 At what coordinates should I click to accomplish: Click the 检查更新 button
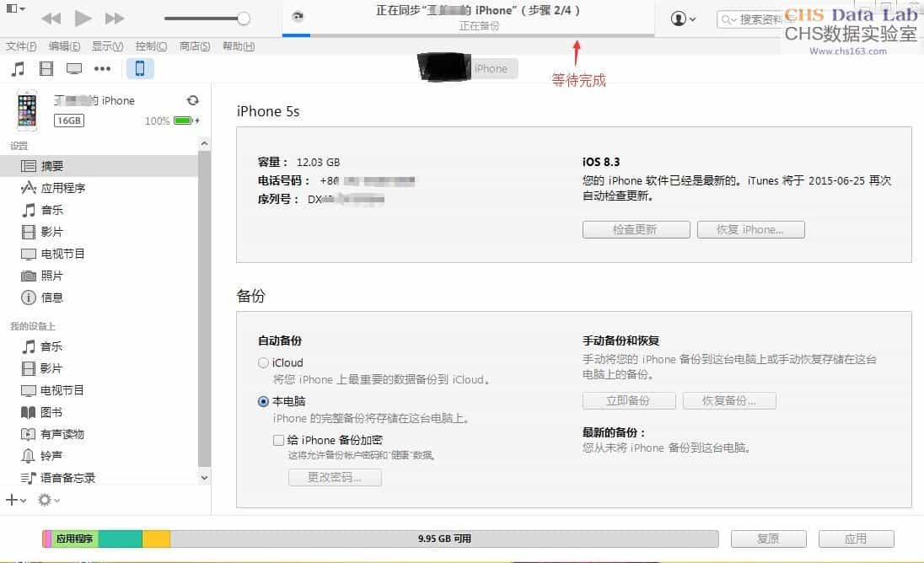pyautogui.click(x=636, y=230)
